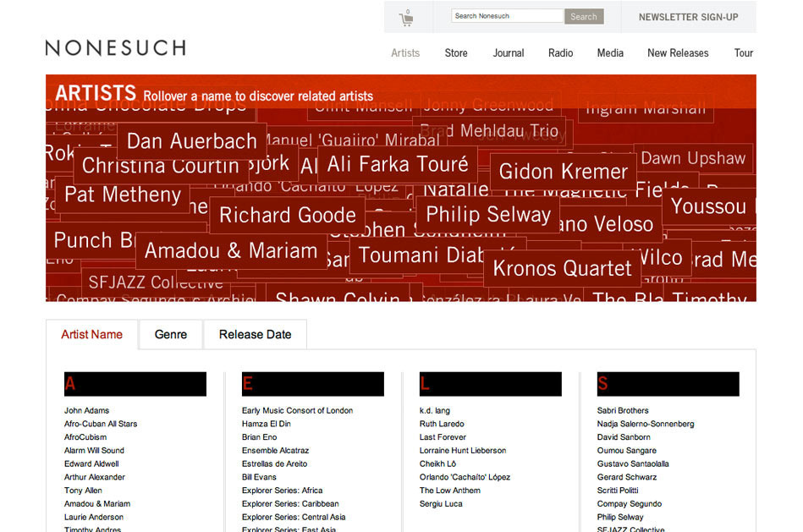Image resolution: width=803 pixels, height=532 pixels.
Task: Open Explorer Series: Caribbean link
Action: click(x=290, y=504)
